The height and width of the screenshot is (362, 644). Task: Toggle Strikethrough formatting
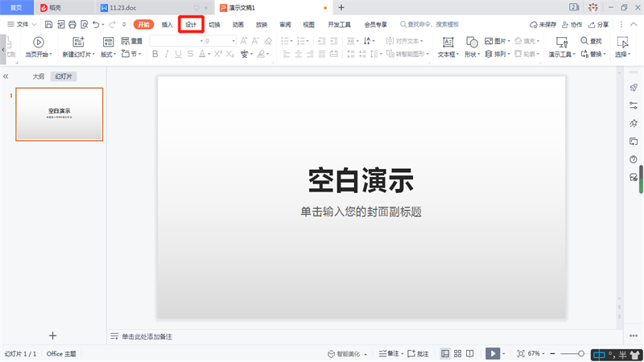190,54
